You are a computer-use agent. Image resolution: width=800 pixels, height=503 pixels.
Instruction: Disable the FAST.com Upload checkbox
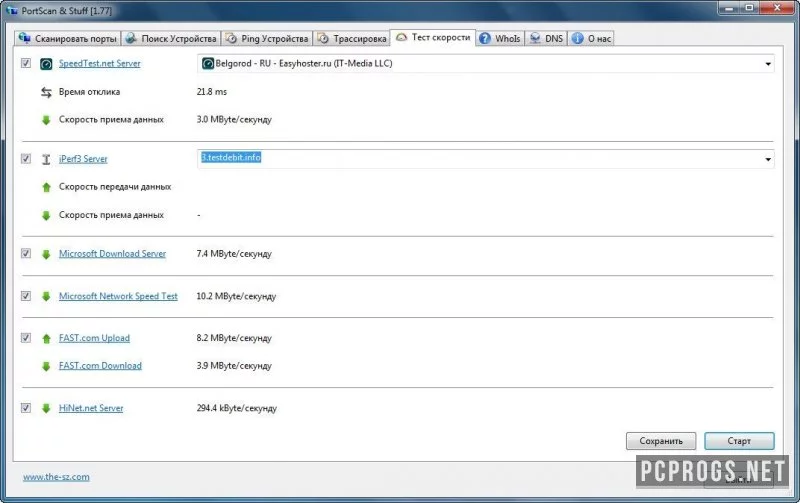(26, 338)
